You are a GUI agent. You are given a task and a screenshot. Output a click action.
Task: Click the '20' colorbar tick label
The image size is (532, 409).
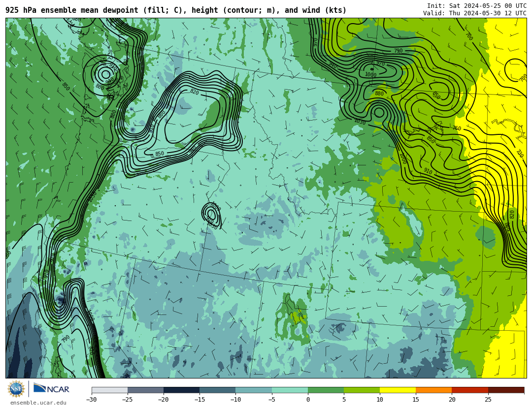[x=452, y=400]
